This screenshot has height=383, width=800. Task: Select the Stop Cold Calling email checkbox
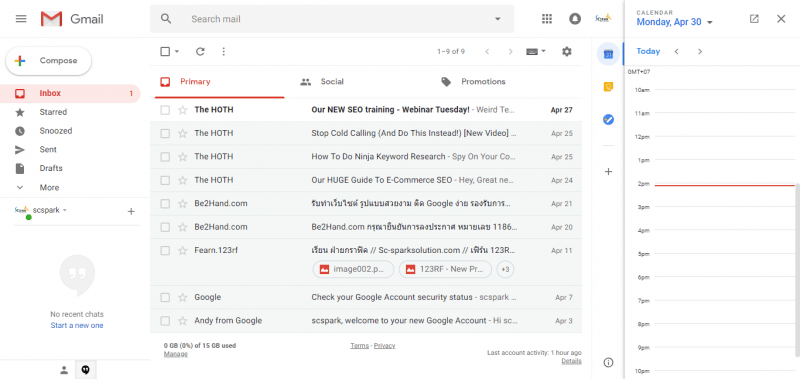tap(165, 133)
